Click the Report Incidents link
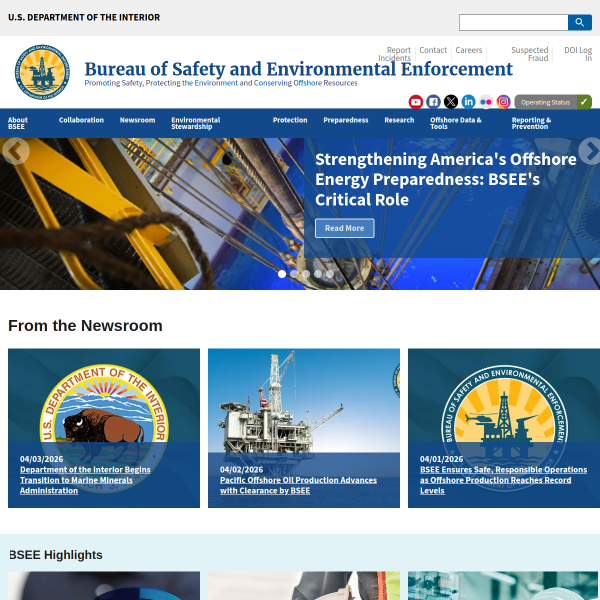The width and height of the screenshot is (600, 600). tap(395, 54)
